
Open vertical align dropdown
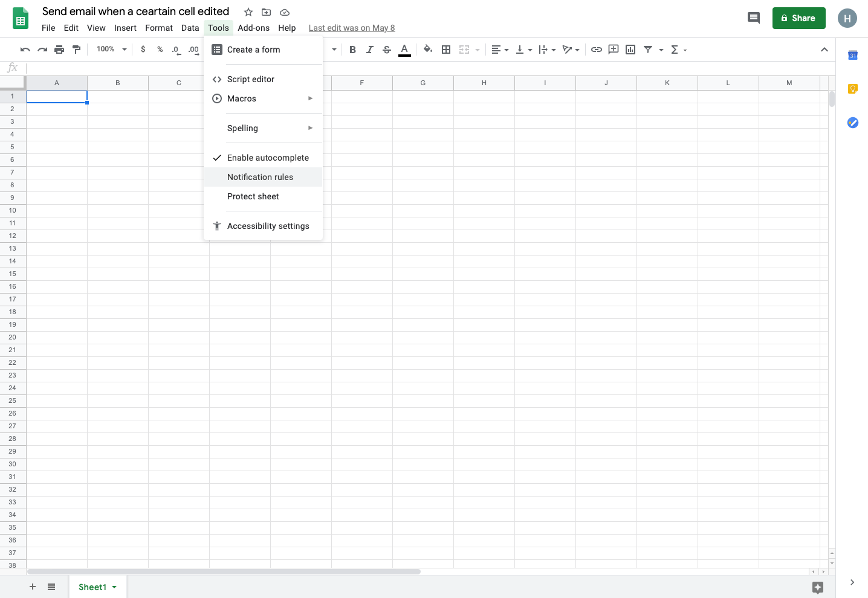coord(523,50)
